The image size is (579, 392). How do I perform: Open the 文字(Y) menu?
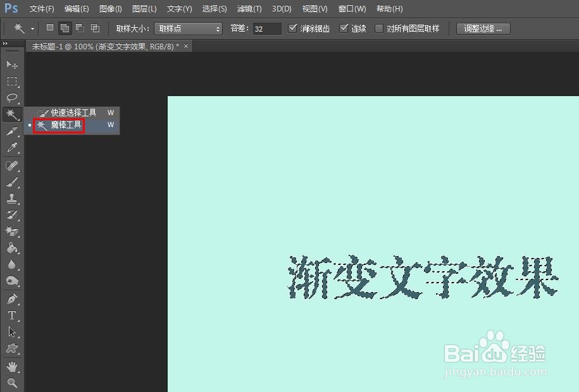tap(179, 8)
